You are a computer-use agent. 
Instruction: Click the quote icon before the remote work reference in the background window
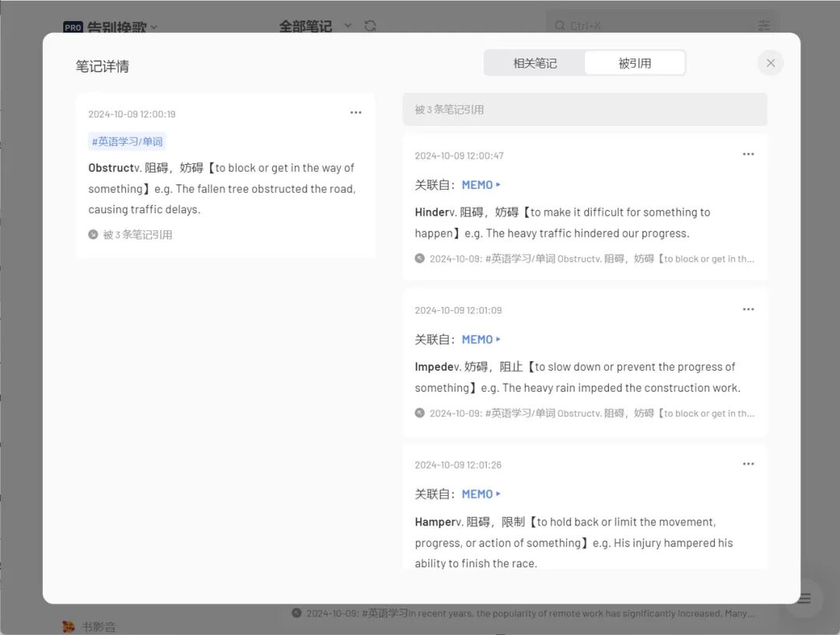coord(296,613)
